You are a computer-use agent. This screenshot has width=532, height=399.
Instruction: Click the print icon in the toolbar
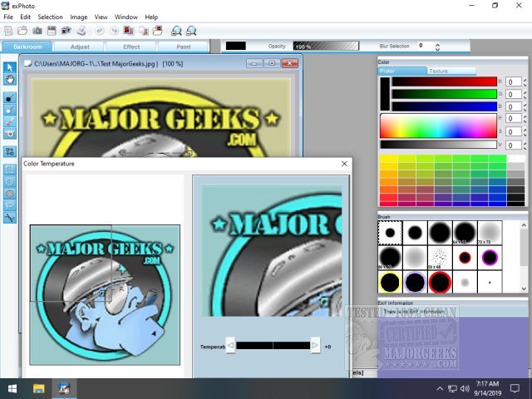[81, 31]
